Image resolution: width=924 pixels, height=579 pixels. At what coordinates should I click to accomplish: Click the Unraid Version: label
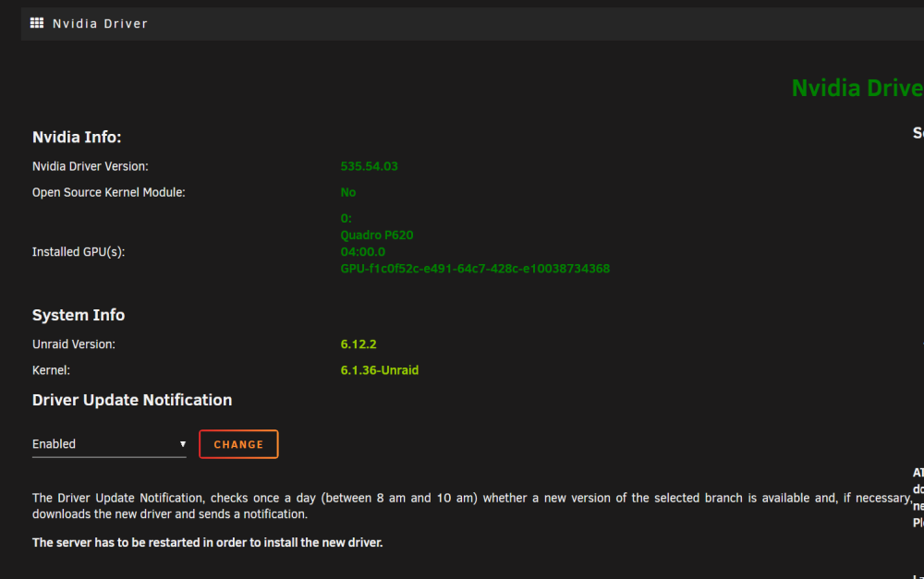(x=74, y=344)
